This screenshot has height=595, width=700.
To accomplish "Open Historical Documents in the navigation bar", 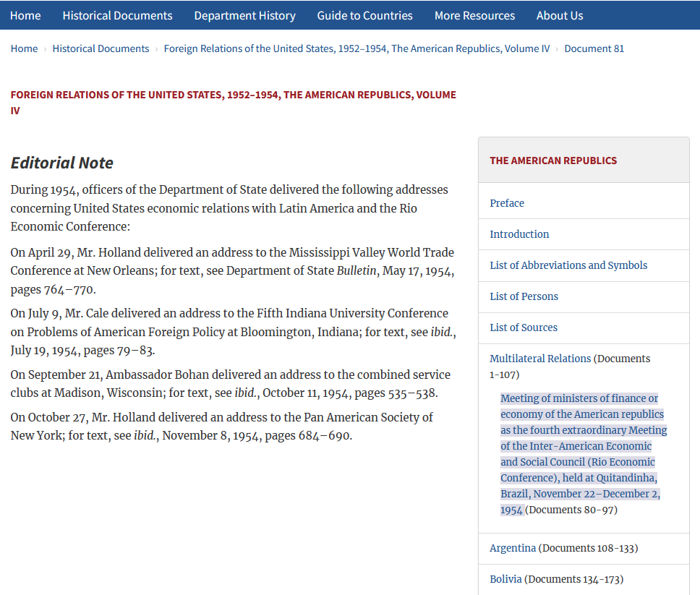I will 117,16.
